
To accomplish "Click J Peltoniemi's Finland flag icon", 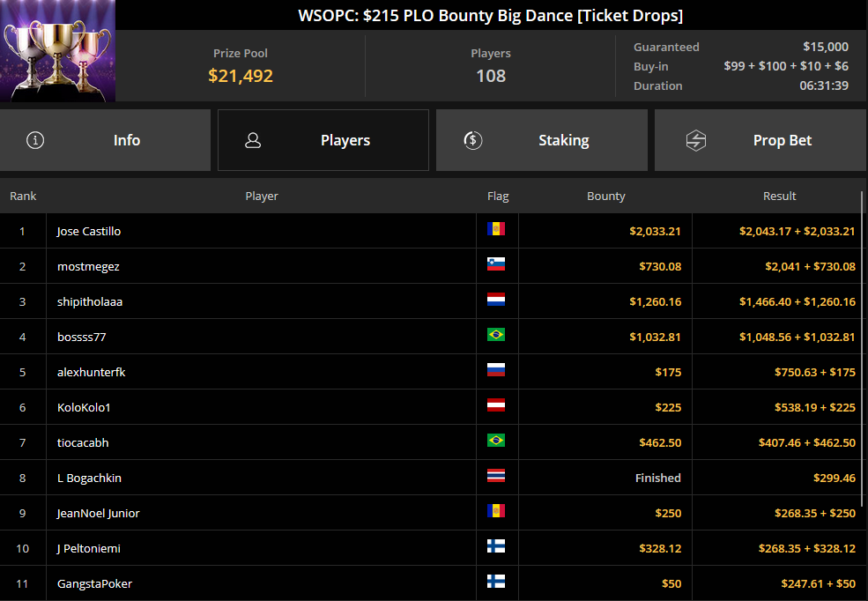I will pyautogui.click(x=496, y=545).
